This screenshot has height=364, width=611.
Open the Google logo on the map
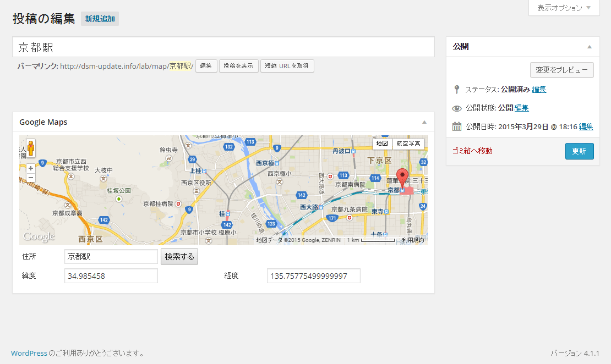(39, 236)
